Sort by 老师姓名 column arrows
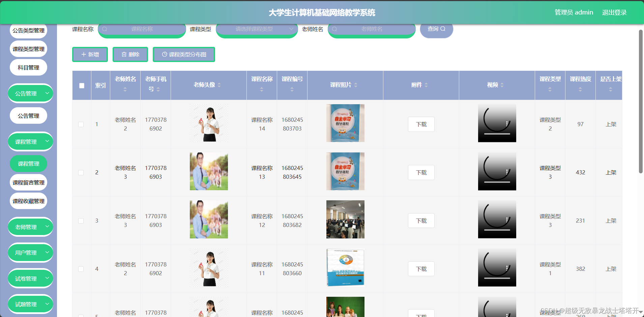644x317 pixels. (125, 89)
